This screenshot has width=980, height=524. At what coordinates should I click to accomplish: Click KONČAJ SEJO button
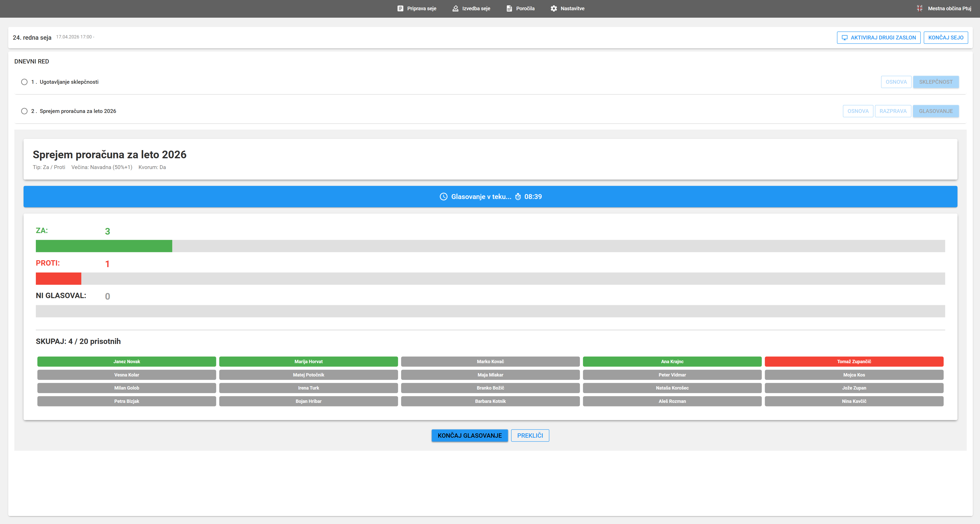pyautogui.click(x=945, y=38)
